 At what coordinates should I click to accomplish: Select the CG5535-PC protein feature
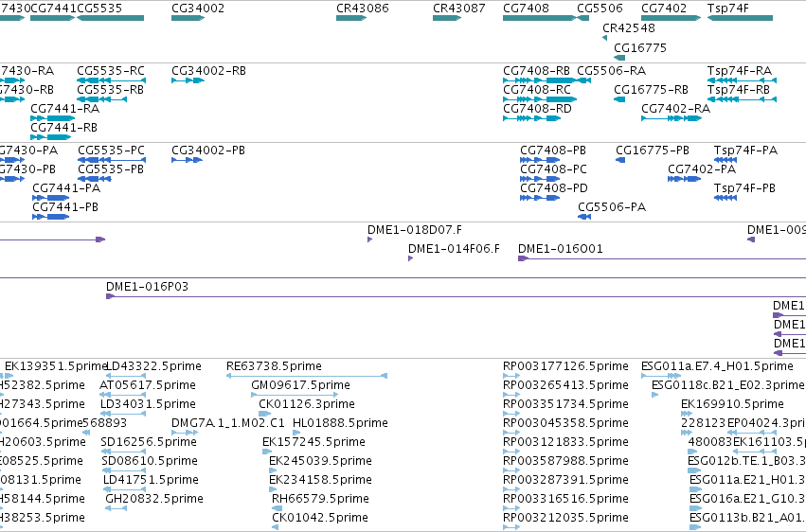(112, 160)
